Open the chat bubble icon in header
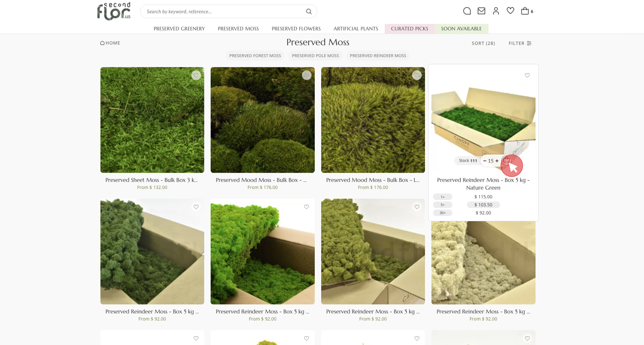The image size is (644, 345). (467, 11)
